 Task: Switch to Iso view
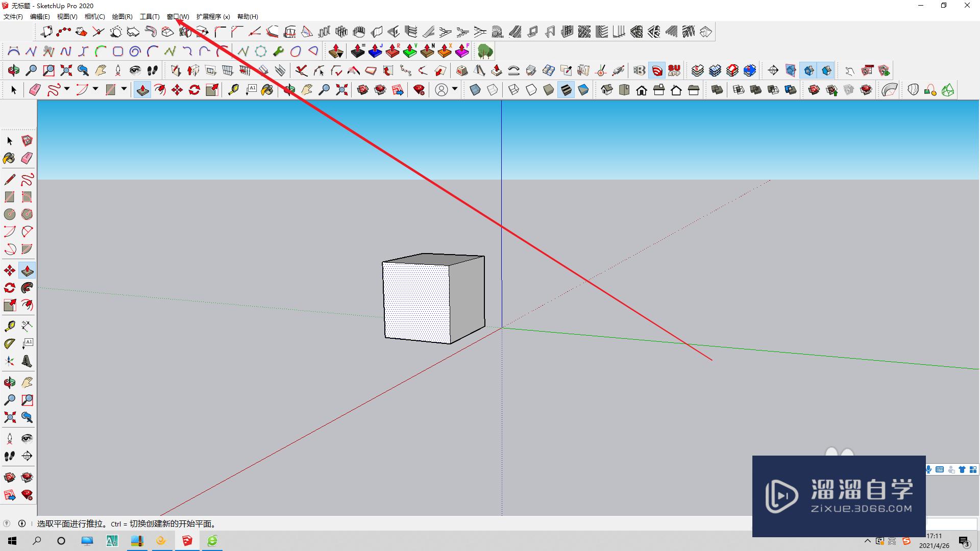[607, 90]
